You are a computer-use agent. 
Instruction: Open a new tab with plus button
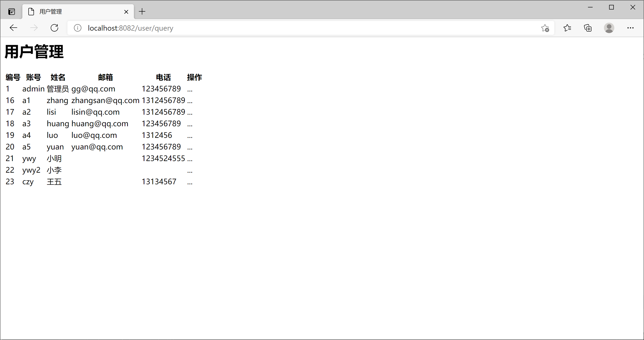142,11
